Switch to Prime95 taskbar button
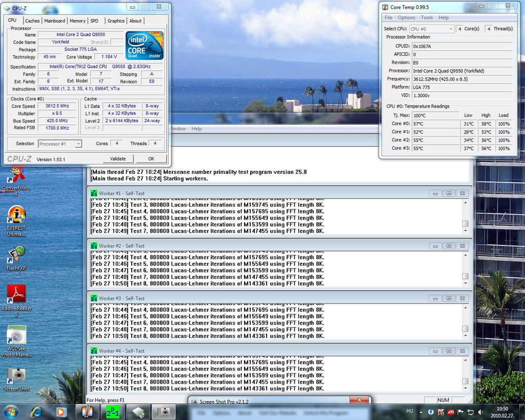 112,412
